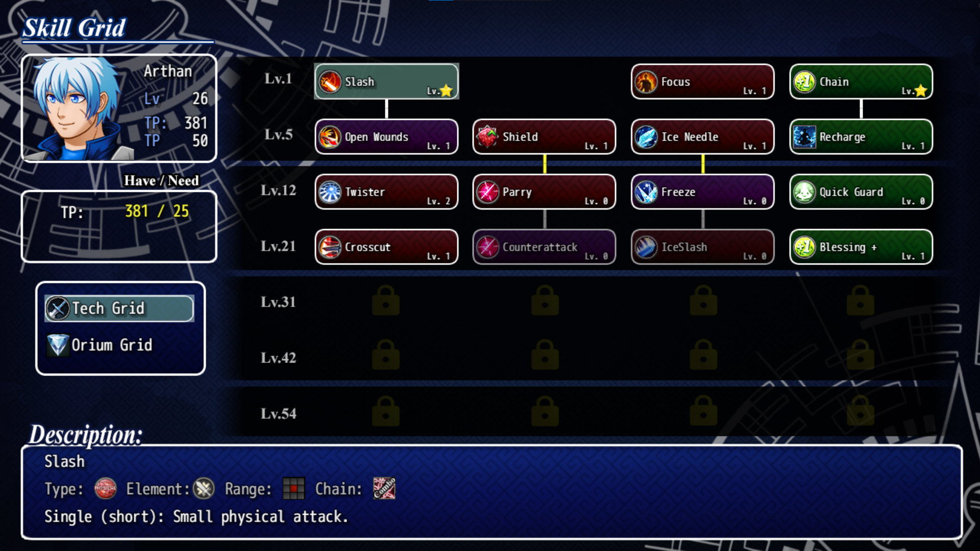Click the Focus skill flame icon
980x551 pixels.
[x=646, y=82]
